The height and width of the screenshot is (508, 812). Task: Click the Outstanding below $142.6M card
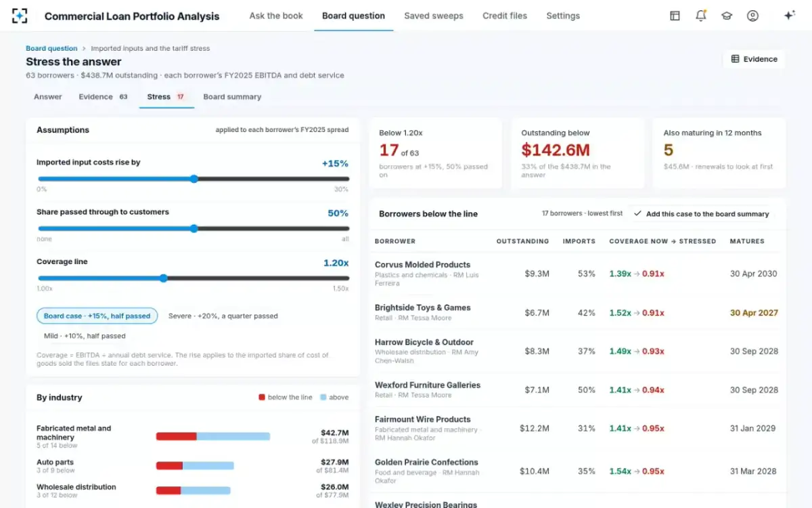coord(577,153)
